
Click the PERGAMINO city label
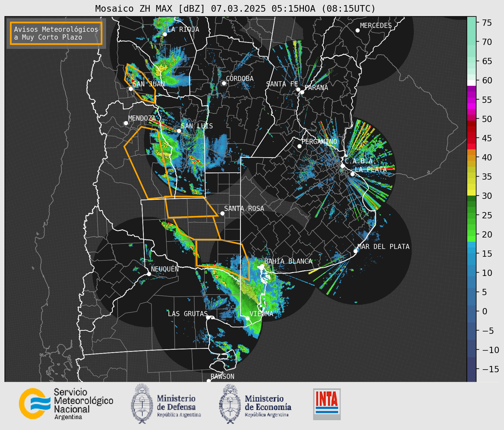(319, 141)
